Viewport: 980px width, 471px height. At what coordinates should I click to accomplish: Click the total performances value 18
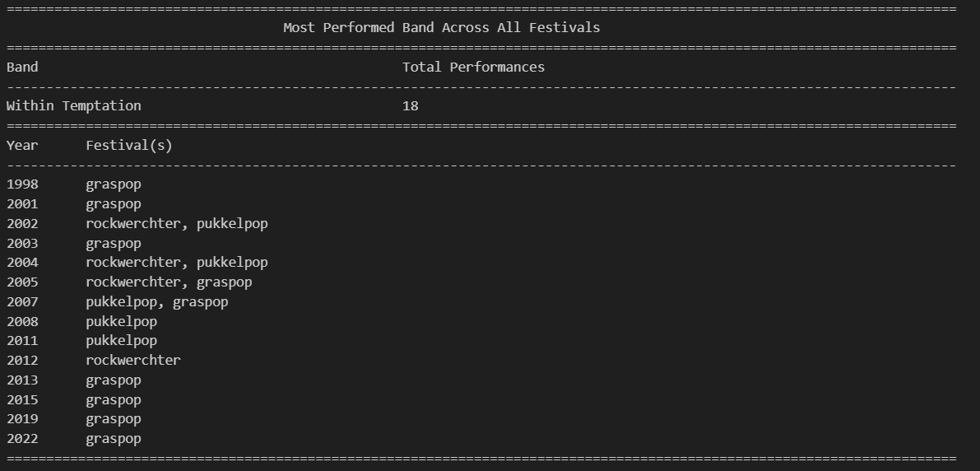coord(410,106)
